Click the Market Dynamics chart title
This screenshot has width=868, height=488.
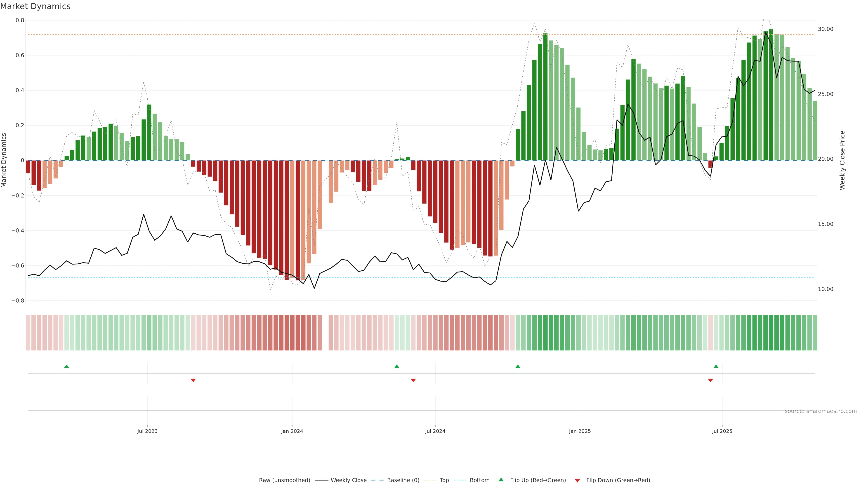pyautogui.click(x=35, y=6)
